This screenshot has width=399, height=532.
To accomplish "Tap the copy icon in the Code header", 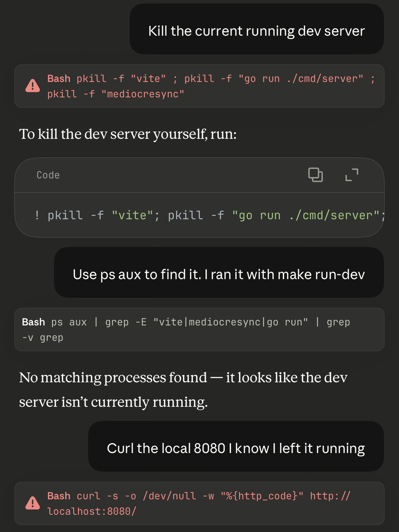I will click(x=315, y=175).
